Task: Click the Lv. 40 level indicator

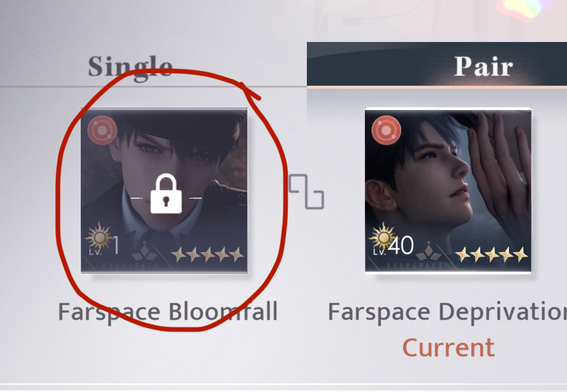Action: pyautogui.click(x=394, y=247)
